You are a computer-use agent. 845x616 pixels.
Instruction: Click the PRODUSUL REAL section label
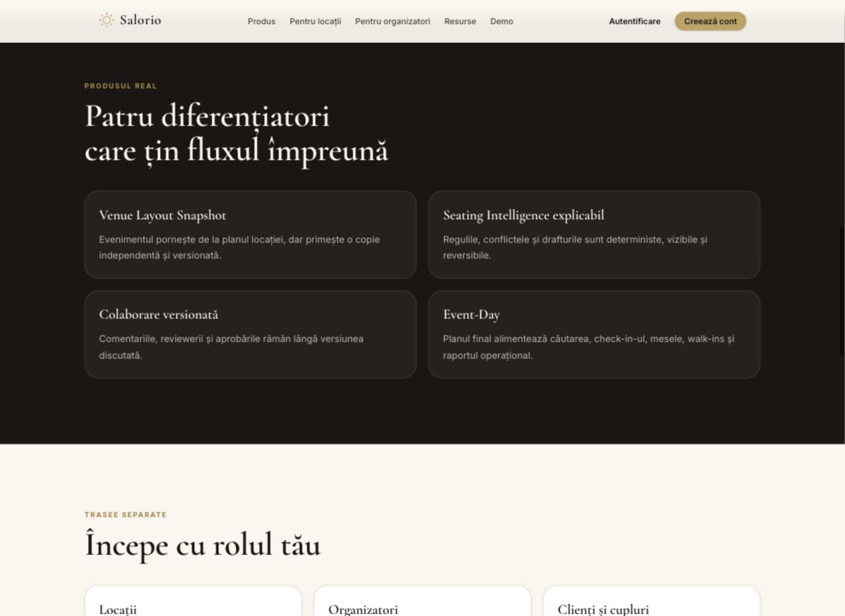click(x=120, y=86)
